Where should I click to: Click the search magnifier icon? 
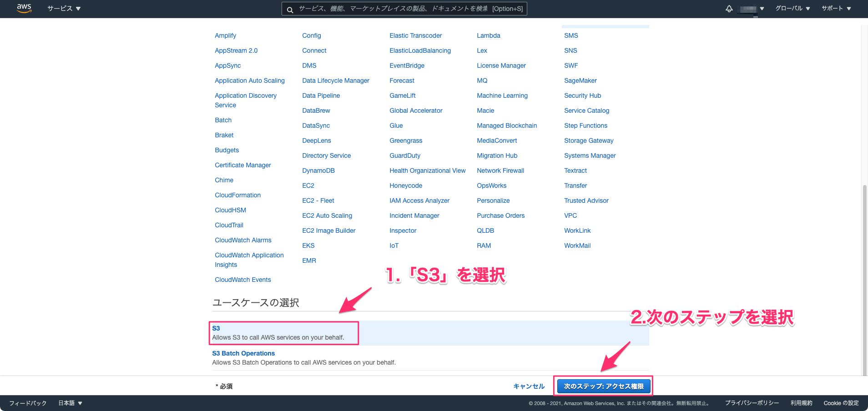(290, 9)
